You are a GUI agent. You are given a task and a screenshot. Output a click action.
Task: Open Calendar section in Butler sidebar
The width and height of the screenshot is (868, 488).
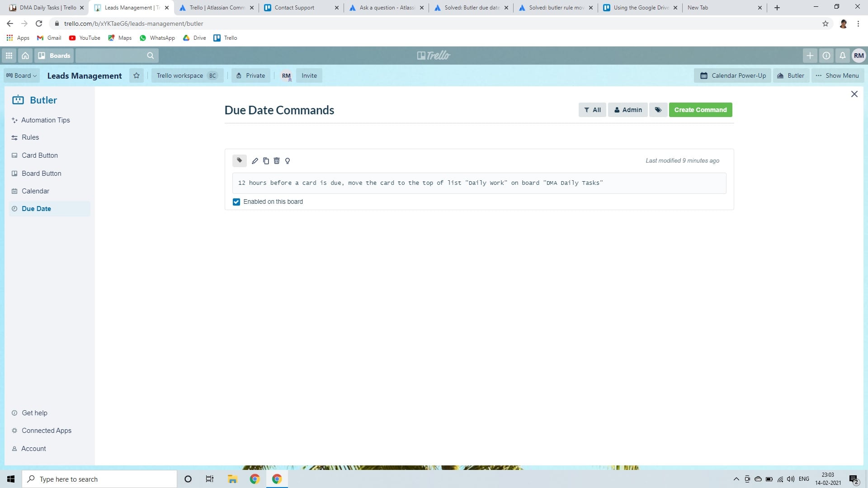35,191
